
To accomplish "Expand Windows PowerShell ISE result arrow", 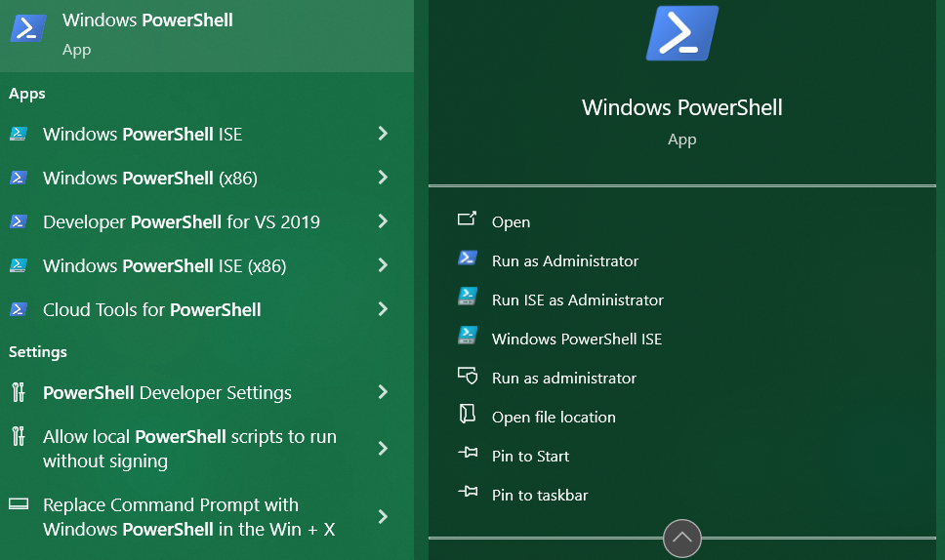I will click(383, 134).
